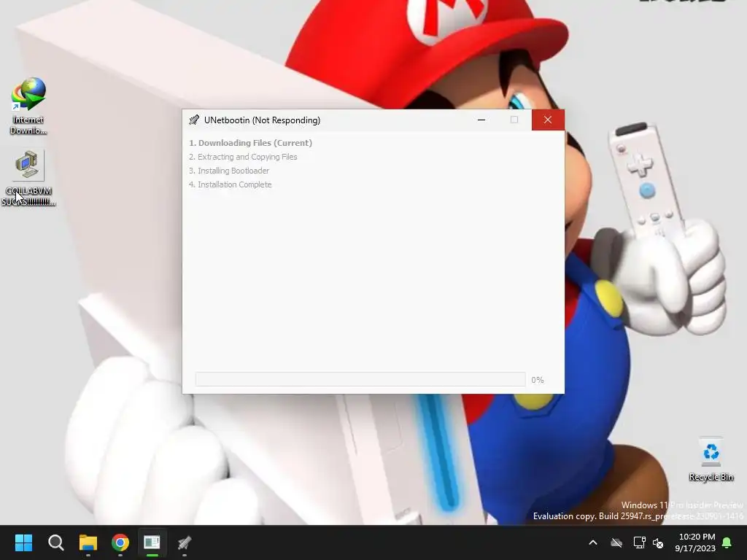Open Google Chrome from the taskbar
This screenshot has width=747, height=560.
120,542
